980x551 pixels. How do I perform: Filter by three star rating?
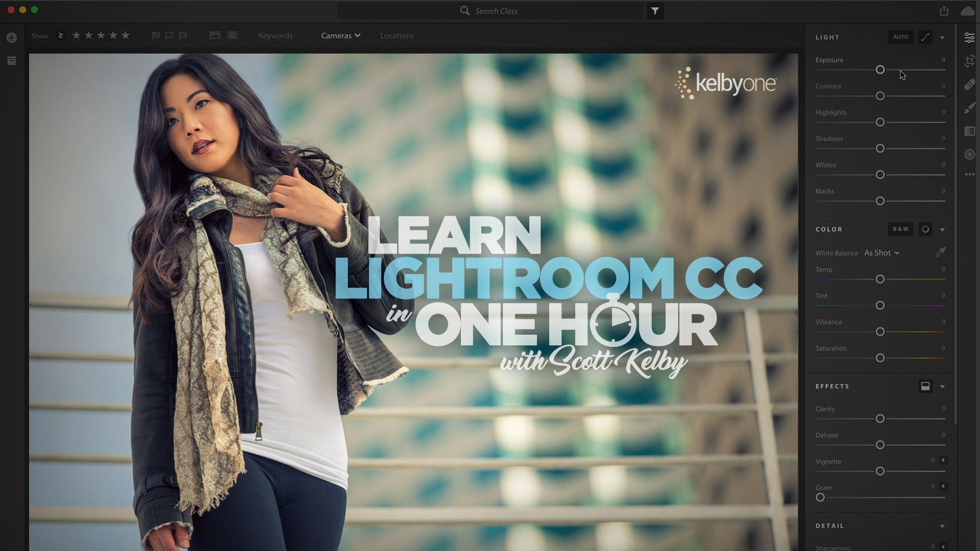[x=101, y=35]
